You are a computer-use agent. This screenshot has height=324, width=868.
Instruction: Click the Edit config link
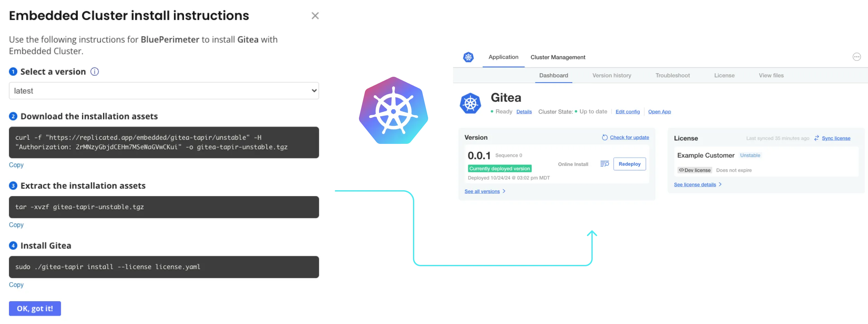click(628, 112)
